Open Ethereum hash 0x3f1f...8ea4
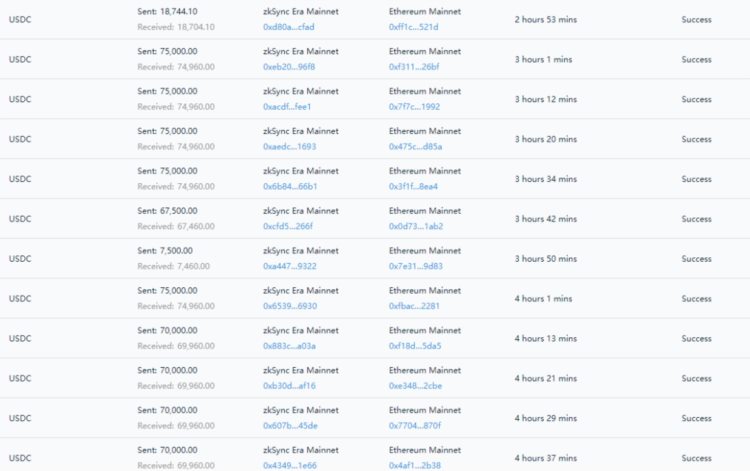This screenshot has height=471, width=750. [x=413, y=187]
